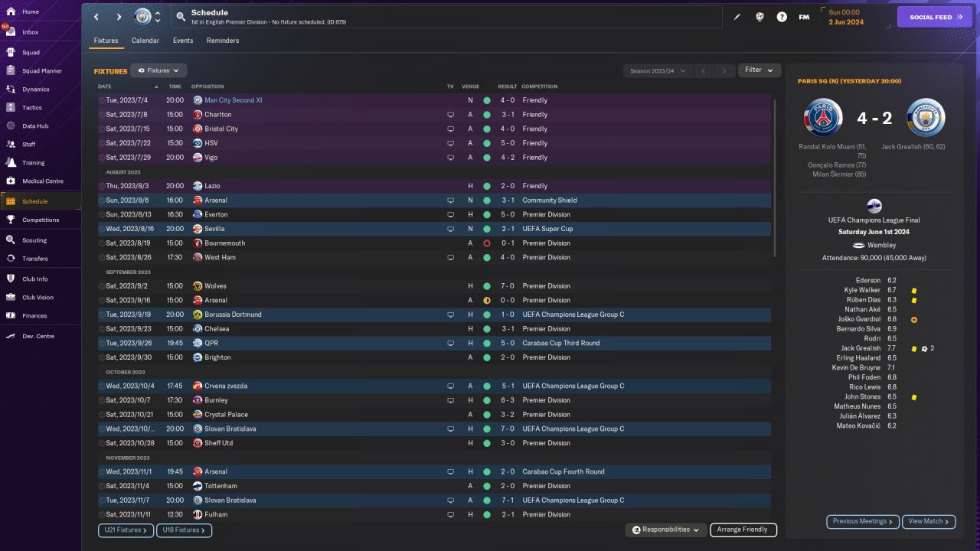Open the Fixtures view dropdown with eye icon
The width and height of the screenshot is (980, 551).
pos(158,70)
